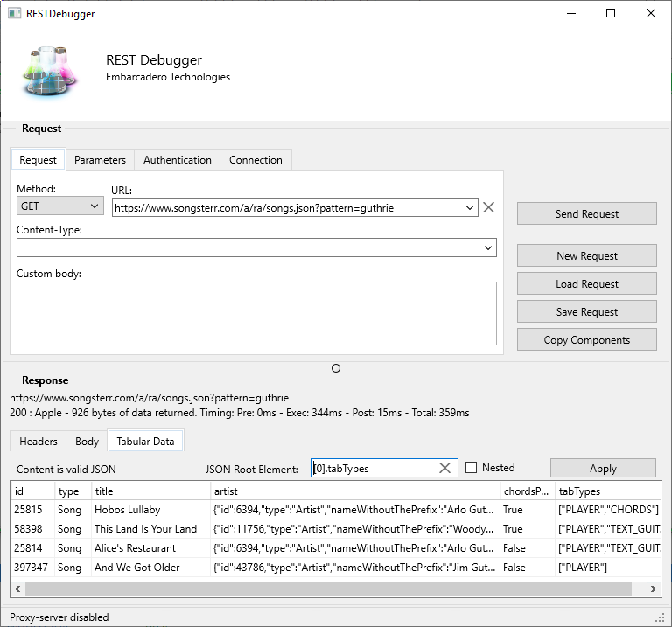Click the Content is valid JSON label
The height and width of the screenshot is (627, 672).
(66, 470)
